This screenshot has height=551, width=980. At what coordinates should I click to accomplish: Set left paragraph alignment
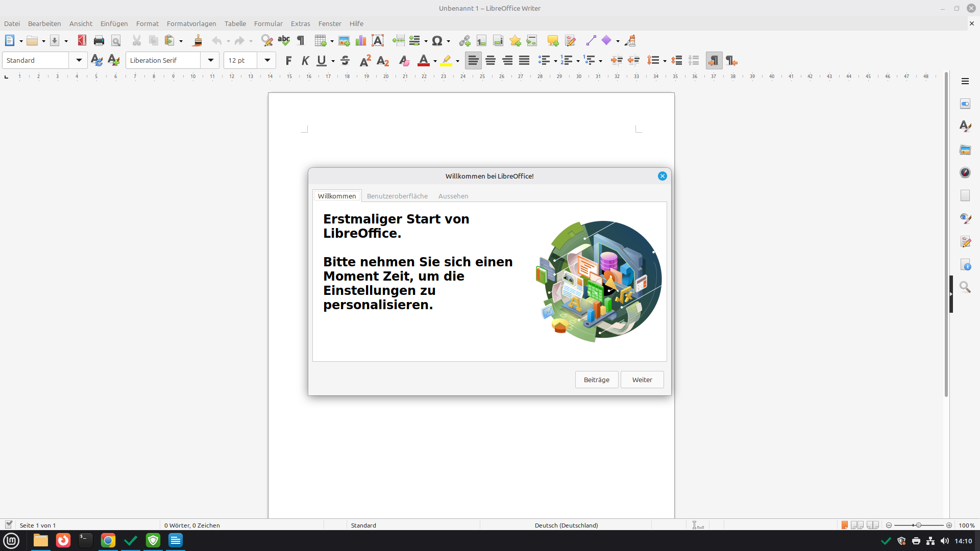point(473,61)
